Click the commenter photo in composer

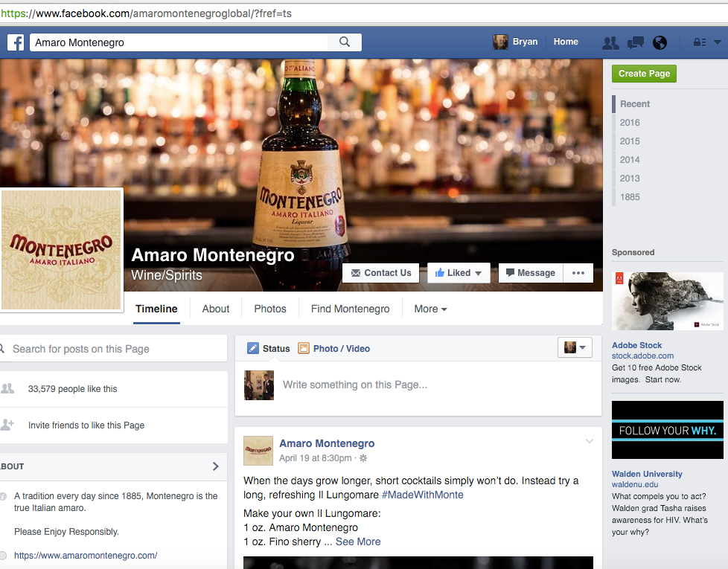tap(259, 385)
